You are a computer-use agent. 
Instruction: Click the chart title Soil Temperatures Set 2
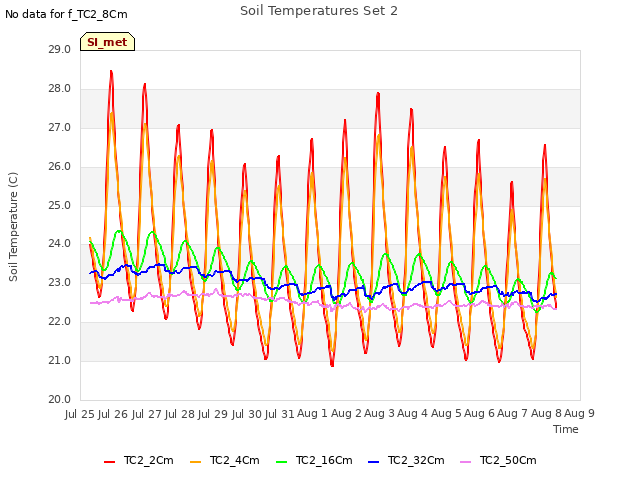tap(319, 11)
